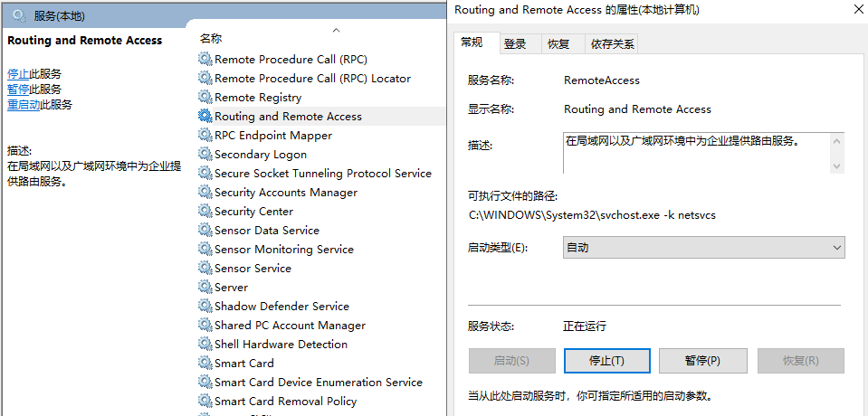Viewport: 868px width, 416px height.
Task: Click the 重启动 service link
Action: pos(24,105)
